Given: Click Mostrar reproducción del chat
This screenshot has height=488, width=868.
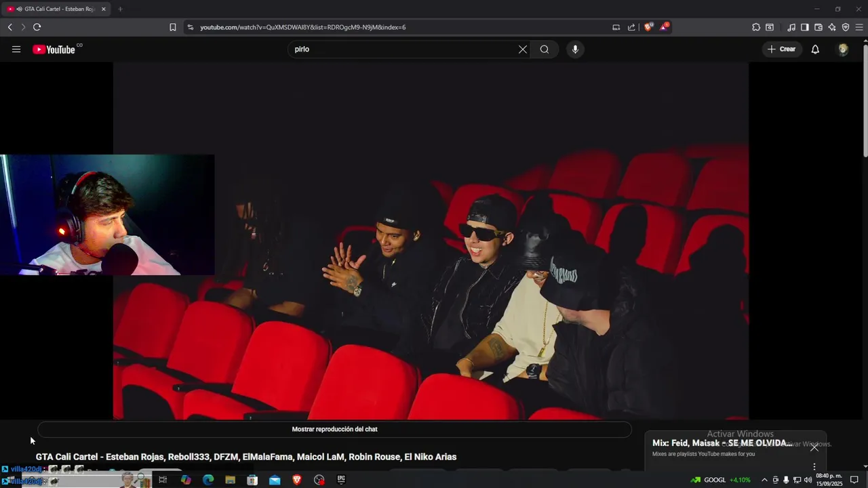Looking at the screenshot, I should [334, 429].
